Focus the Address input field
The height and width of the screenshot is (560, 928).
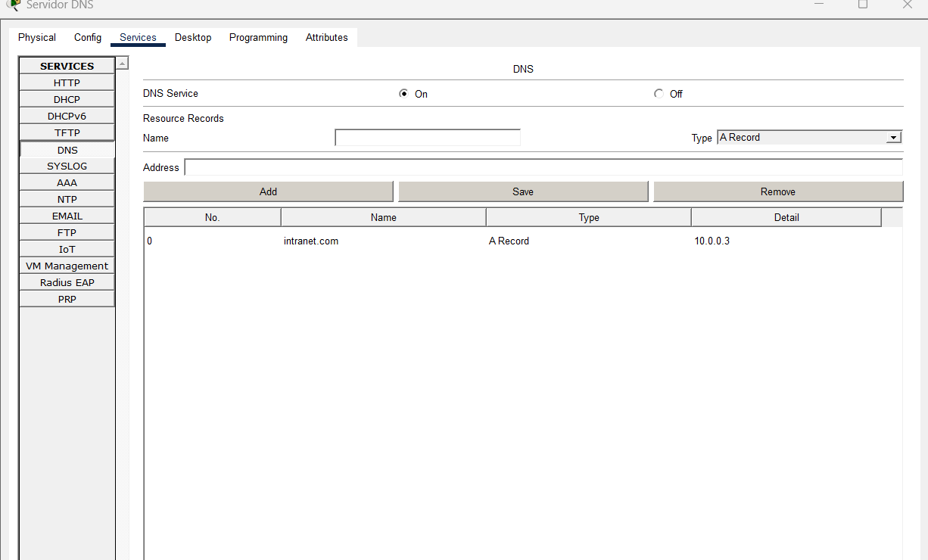click(543, 167)
